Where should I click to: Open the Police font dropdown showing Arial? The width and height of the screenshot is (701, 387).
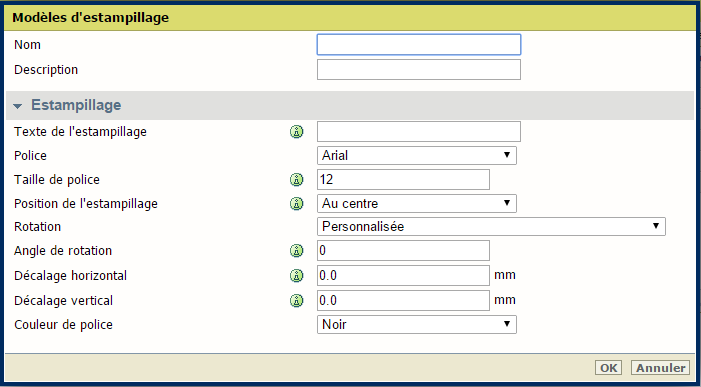click(417, 156)
